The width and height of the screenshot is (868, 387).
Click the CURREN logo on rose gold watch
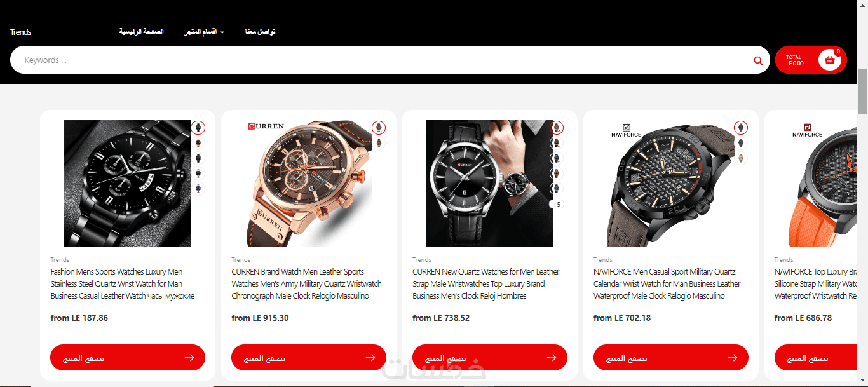[266, 126]
